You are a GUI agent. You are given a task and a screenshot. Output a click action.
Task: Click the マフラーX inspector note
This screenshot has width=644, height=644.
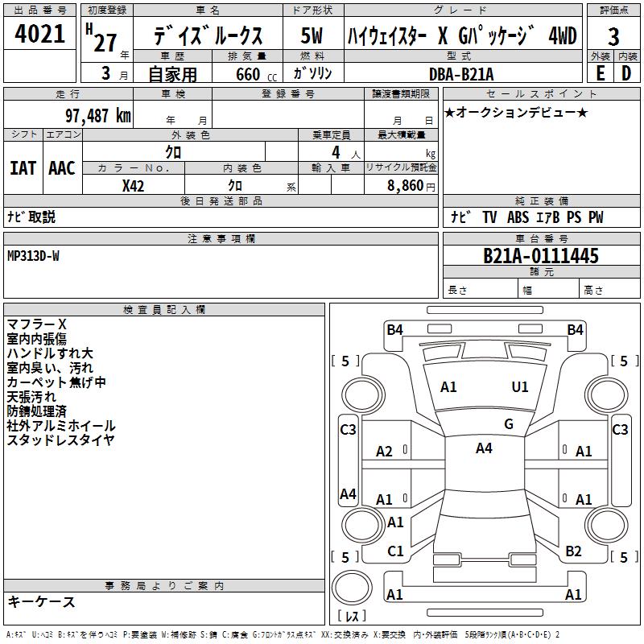point(36,324)
